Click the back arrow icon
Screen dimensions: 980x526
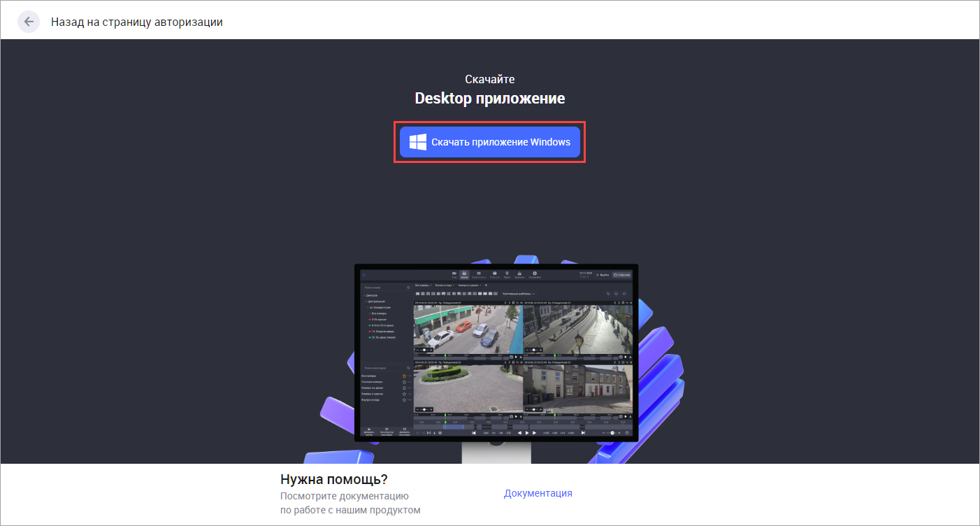(x=29, y=22)
